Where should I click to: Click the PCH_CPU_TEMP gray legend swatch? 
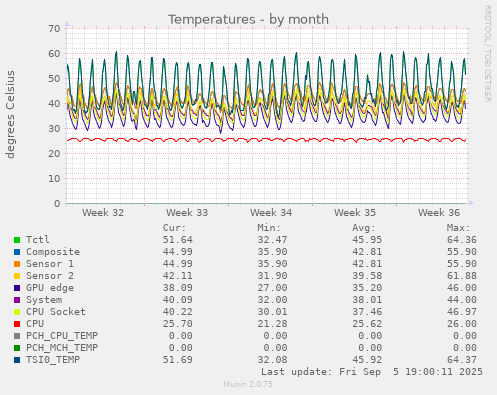pyautogui.click(x=17, y=336)
